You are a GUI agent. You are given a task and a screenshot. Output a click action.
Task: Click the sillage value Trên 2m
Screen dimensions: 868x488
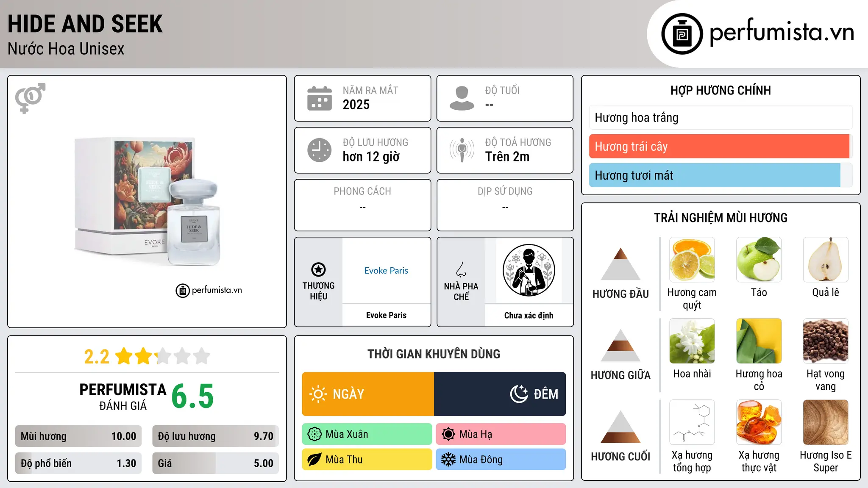click(507, 157)
